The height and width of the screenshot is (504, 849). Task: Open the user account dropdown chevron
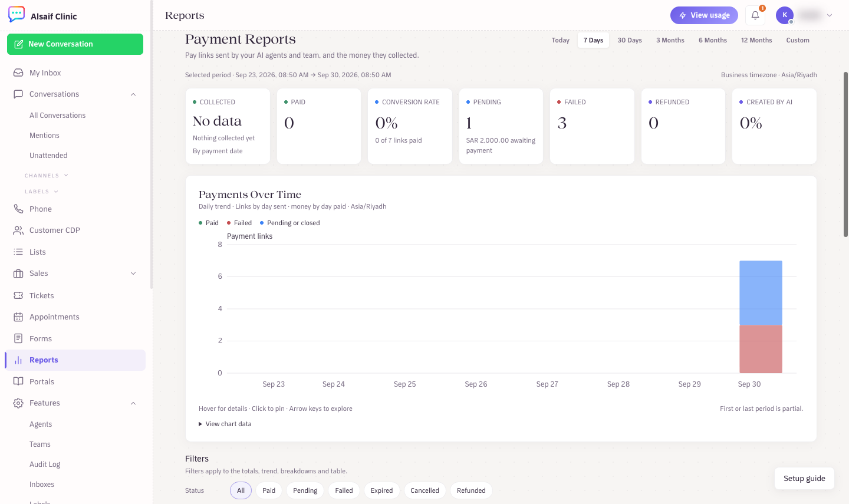(830, 15)
